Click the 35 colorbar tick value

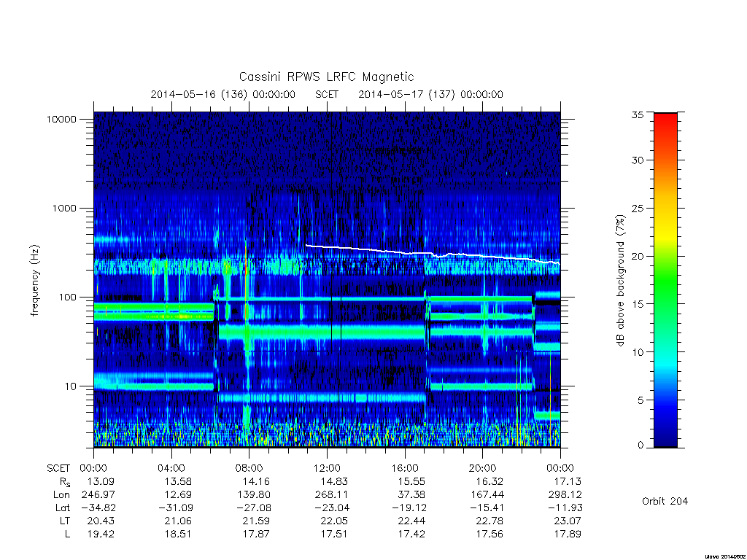tap(638, 114)
